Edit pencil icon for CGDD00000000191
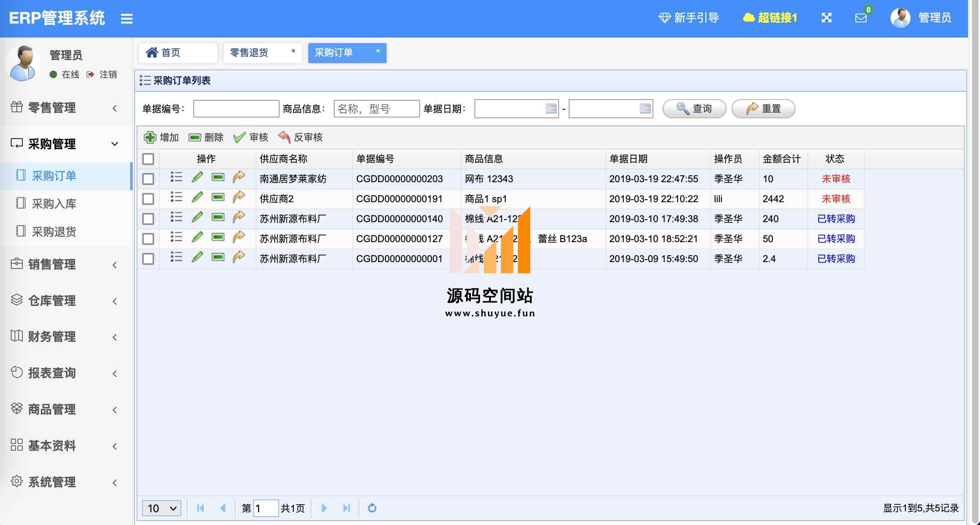 pyautogui.click(x=197, y=197)
